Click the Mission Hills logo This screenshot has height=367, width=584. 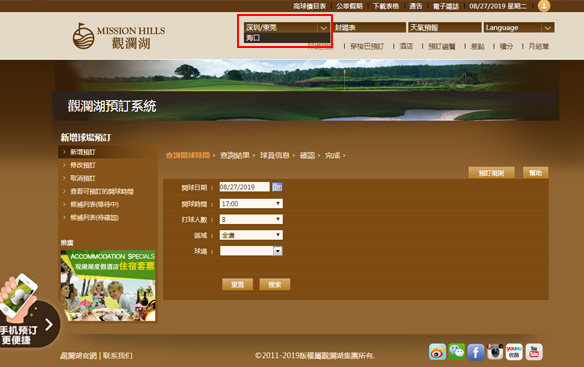click(x=119, y=37)
